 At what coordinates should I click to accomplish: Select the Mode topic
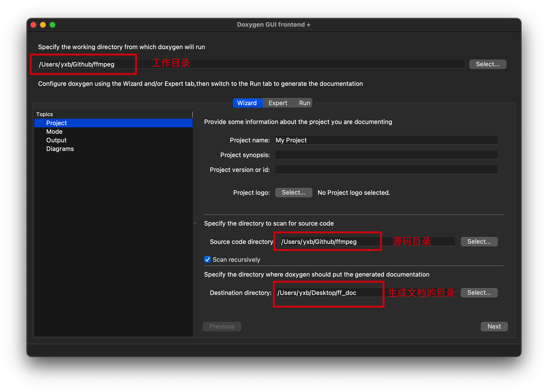113,132
